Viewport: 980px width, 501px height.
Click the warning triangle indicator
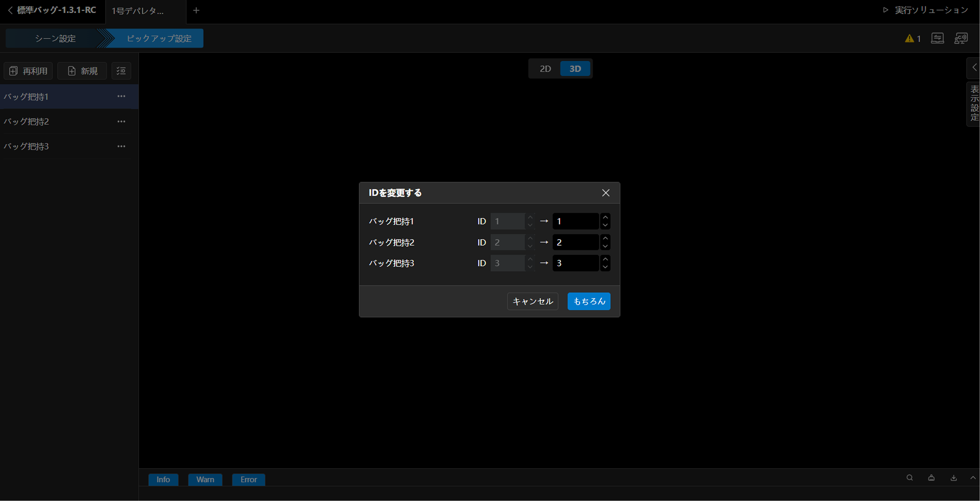[x=909, y=39]
